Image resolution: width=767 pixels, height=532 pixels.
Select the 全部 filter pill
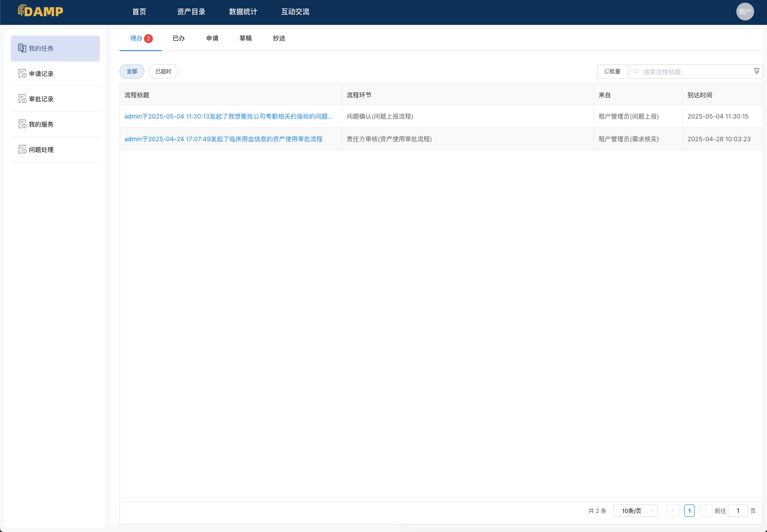pyautogui.click(x=132, y=71)
